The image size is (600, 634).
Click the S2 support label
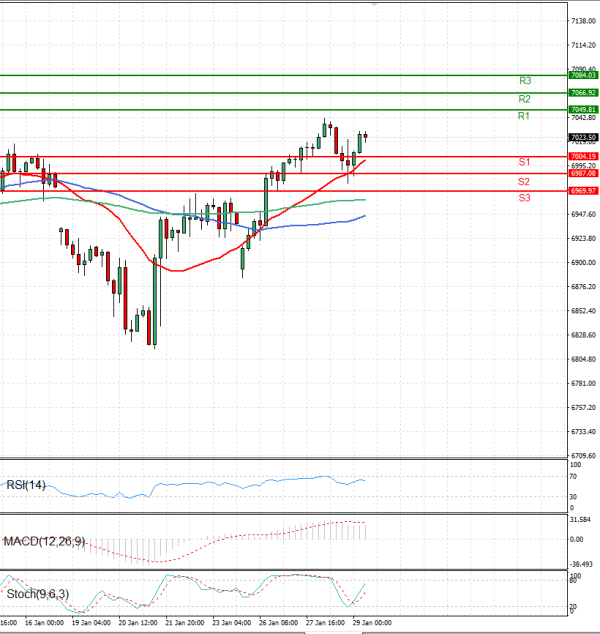(524, 181)
